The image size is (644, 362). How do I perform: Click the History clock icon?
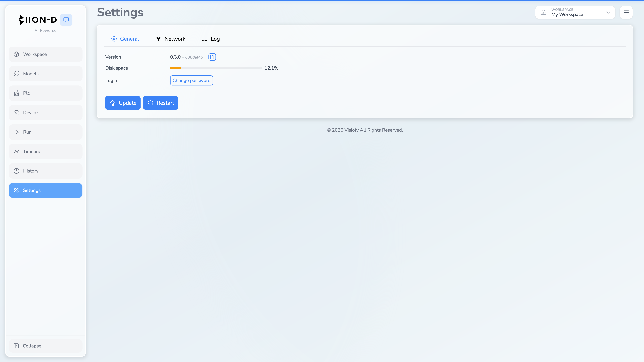pos(17,171)
